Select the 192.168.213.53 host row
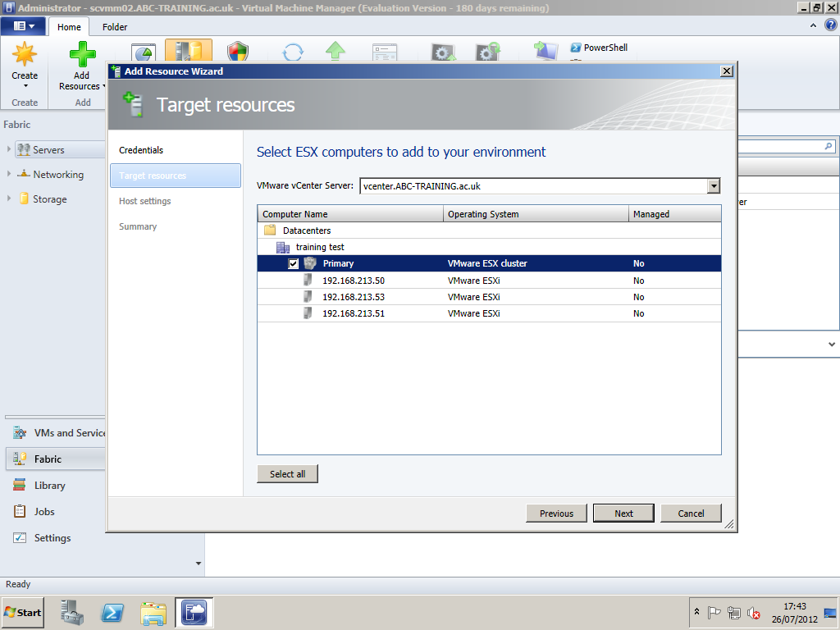Viewport: 840px width, 630px height. [x=489, y=297]
